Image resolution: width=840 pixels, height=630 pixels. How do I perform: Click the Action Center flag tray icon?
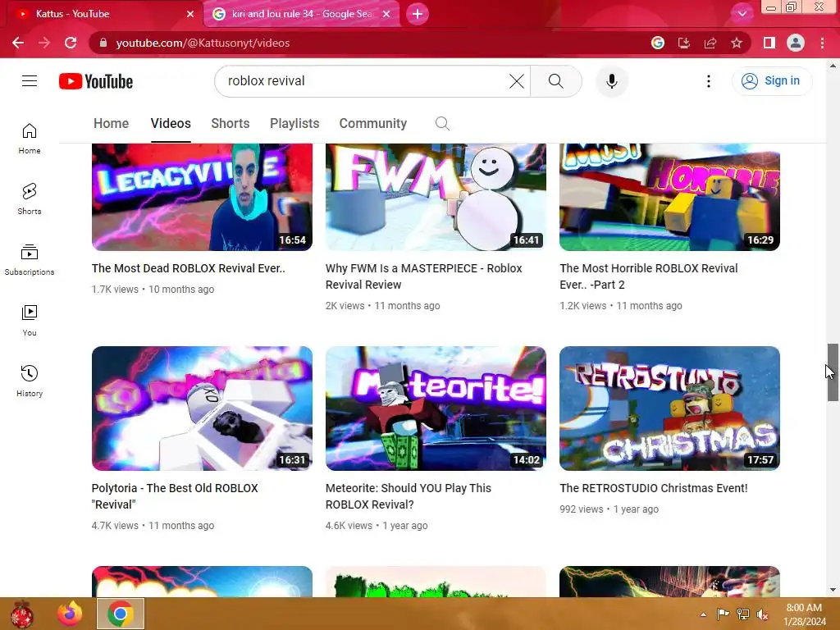coord(724,614)
